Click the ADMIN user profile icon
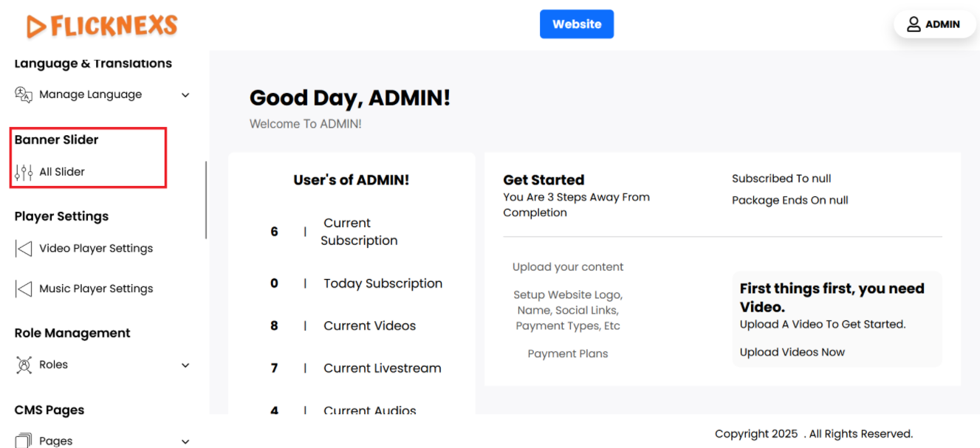Viewport: 980px width, 448px height. 914,24
